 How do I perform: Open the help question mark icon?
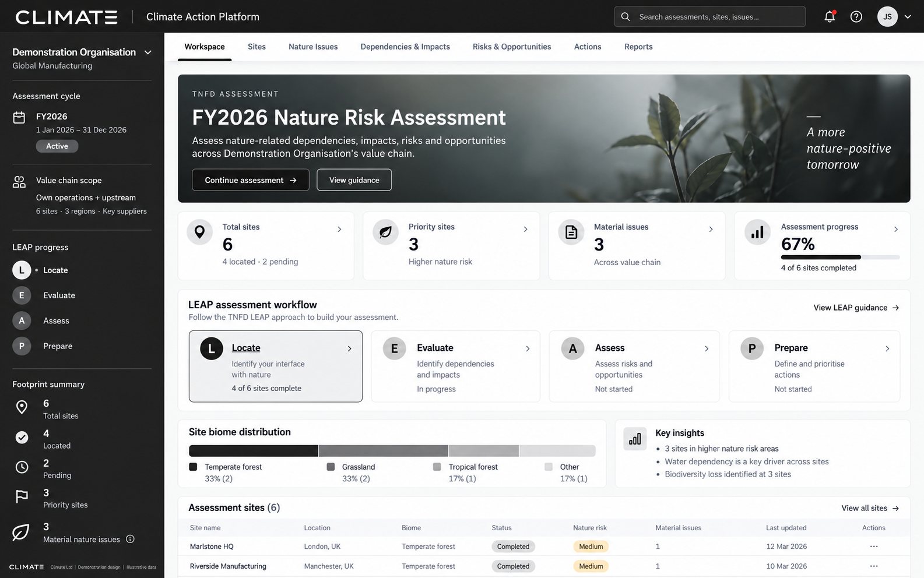click(856, 17)
